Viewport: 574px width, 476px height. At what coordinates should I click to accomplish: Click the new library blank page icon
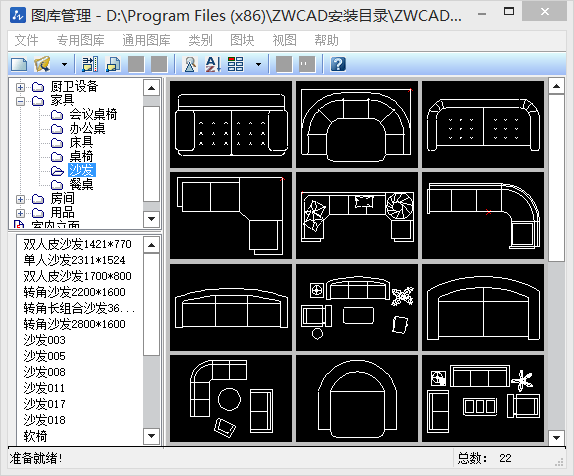click(x=19, y=64)
